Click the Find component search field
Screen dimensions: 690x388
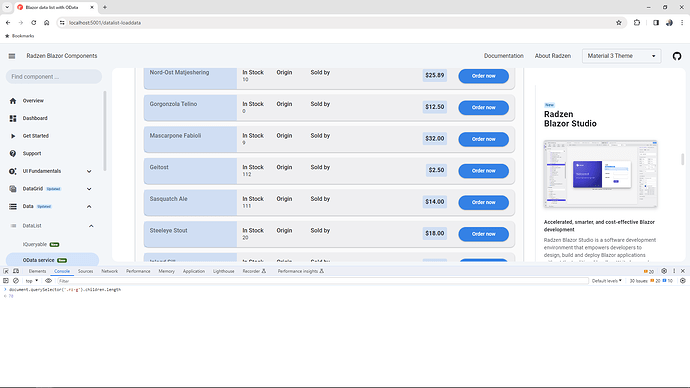click(54, 77)
